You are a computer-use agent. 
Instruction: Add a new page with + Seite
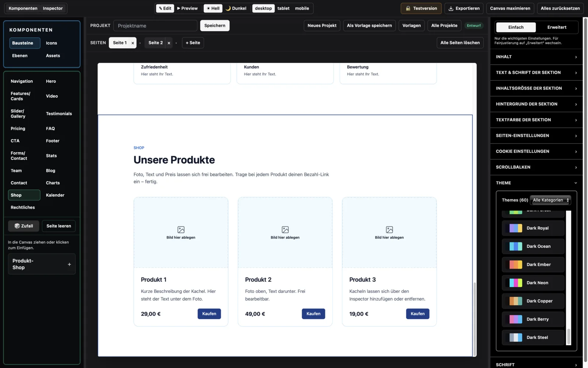[193, 43]
